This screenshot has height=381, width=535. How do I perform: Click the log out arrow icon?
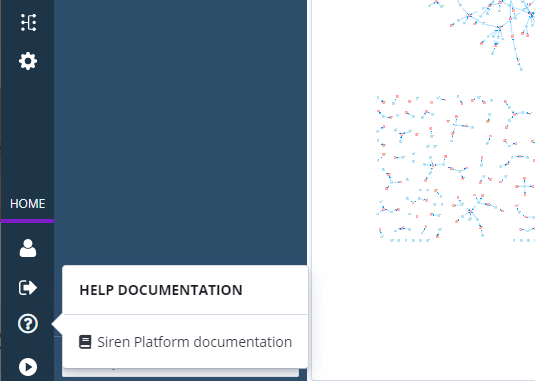[x=28, y=288]
